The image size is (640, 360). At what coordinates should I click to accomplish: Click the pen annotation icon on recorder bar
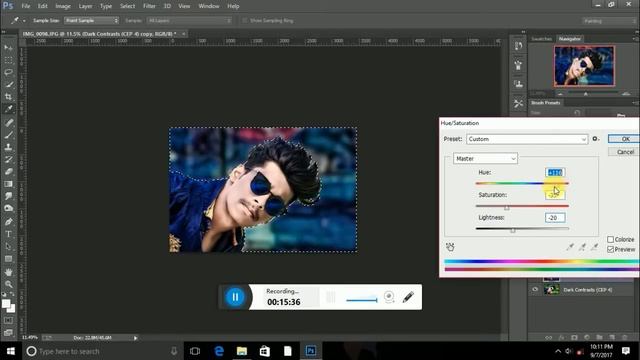point(408,297)
